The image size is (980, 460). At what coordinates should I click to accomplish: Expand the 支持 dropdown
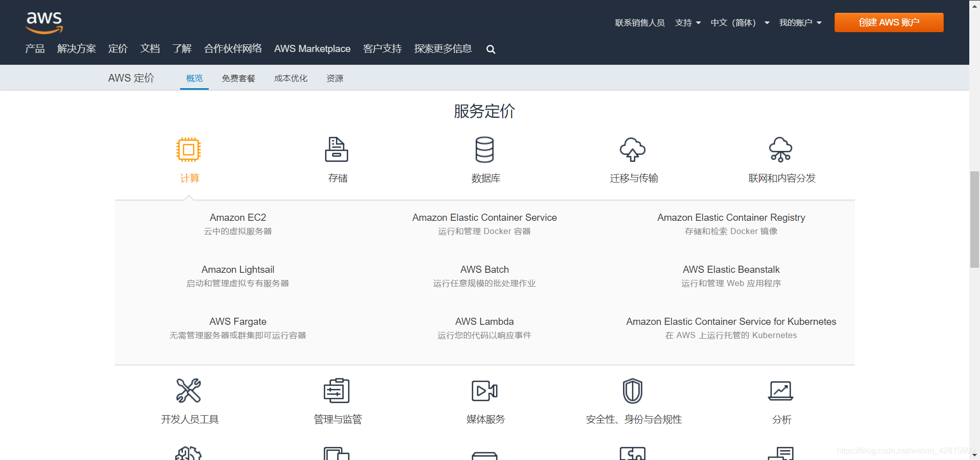tap(688, 22)
